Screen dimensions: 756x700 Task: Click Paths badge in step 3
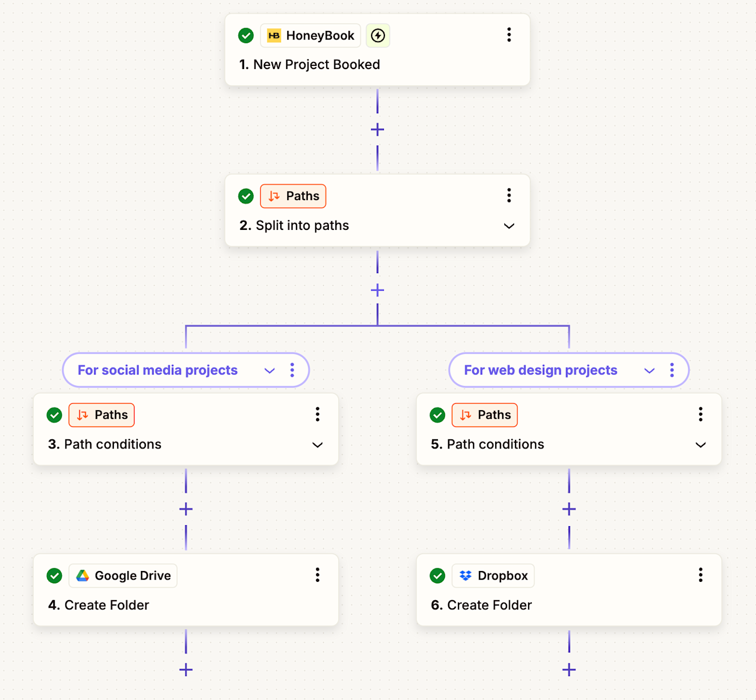pos(102,415)
